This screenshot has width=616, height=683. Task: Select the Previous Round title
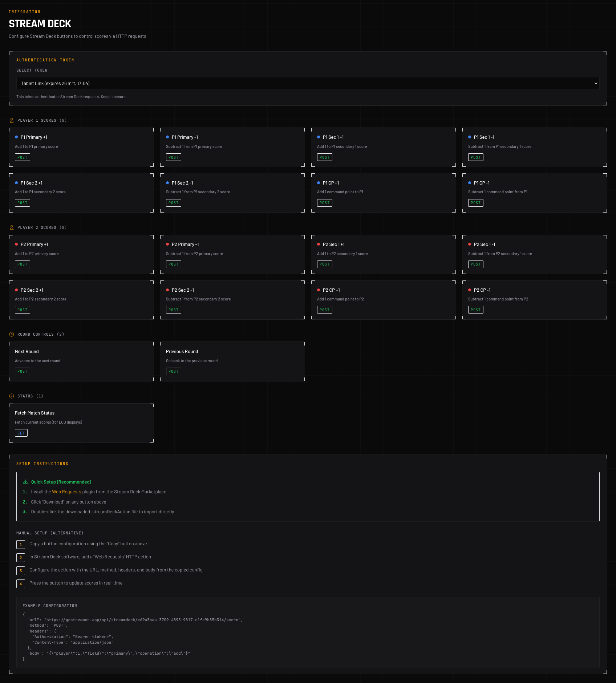(182, 352)
